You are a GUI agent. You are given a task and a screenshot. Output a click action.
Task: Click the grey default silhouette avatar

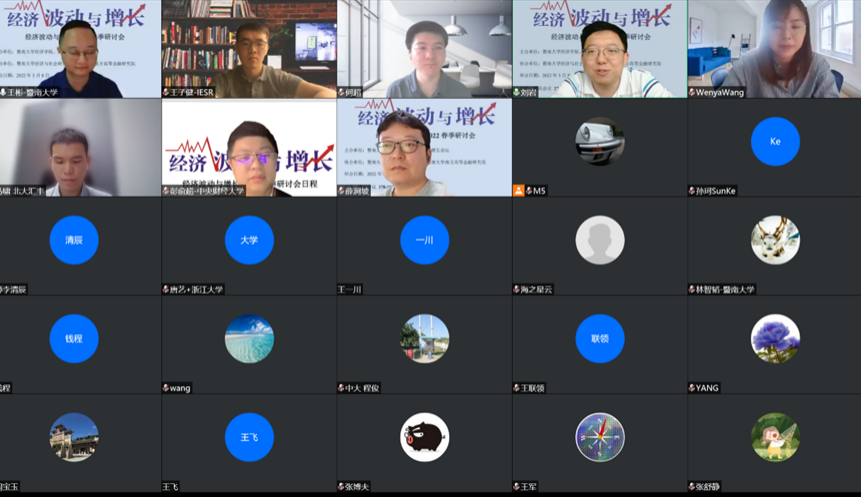click(x=600, y=240)
